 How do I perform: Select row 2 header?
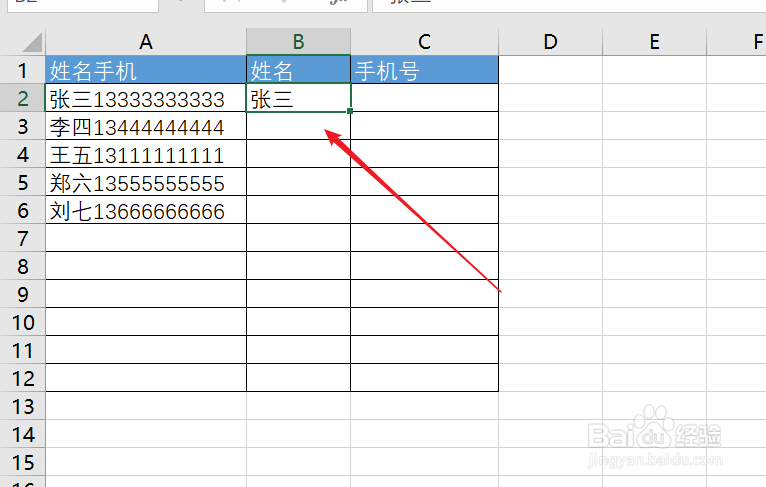coord(22,98)
